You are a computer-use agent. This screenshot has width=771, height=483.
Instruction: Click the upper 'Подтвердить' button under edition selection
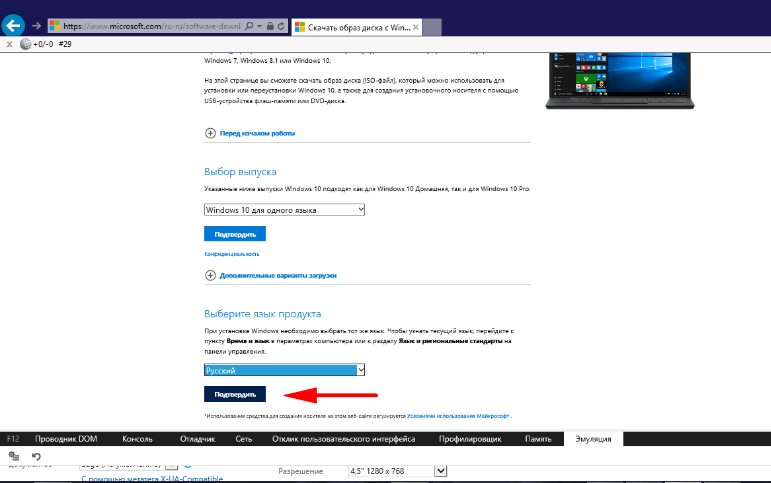click(235, 234)
